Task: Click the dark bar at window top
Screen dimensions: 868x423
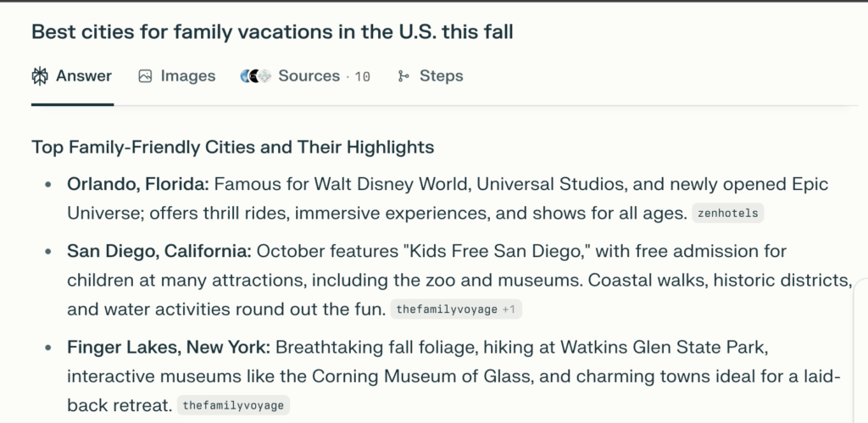Action: point(434,3)
